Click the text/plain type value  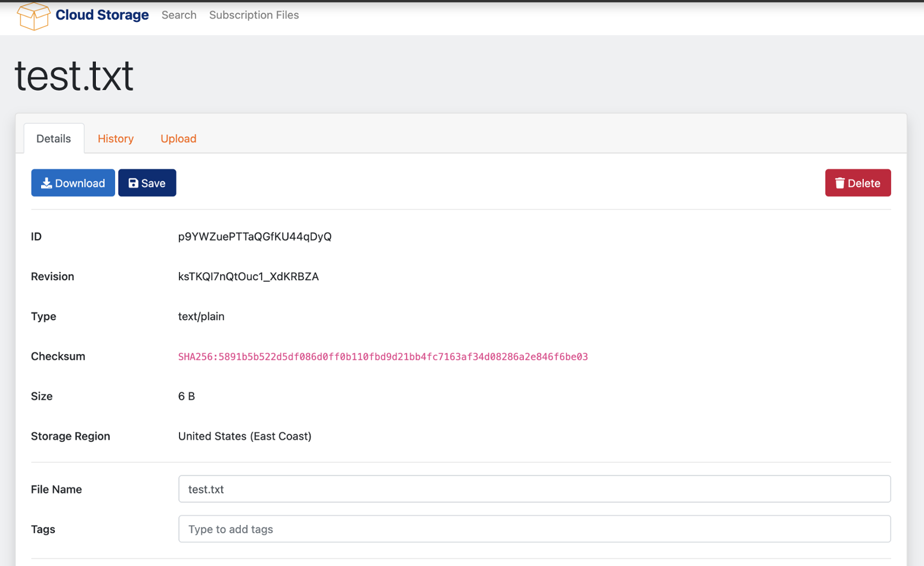point(201,316)
